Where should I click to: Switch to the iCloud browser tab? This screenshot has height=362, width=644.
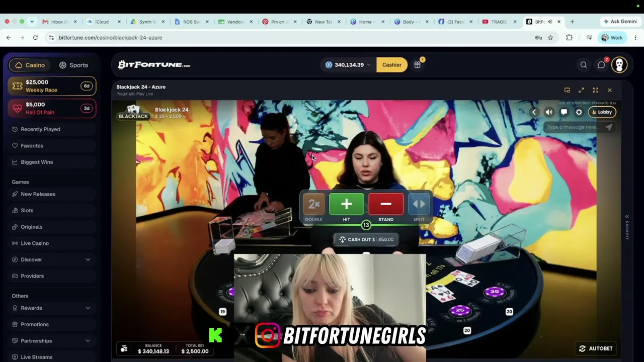pos(102,22)
